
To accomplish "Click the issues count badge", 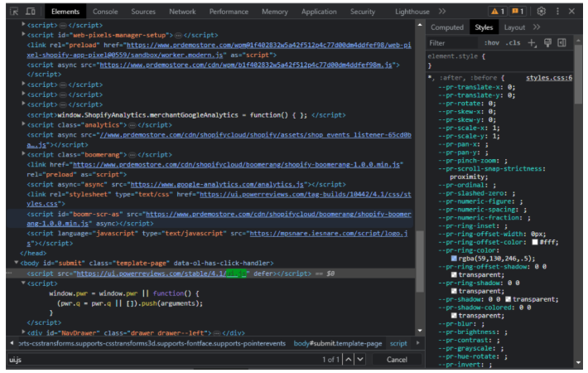I will click(518, 12).
